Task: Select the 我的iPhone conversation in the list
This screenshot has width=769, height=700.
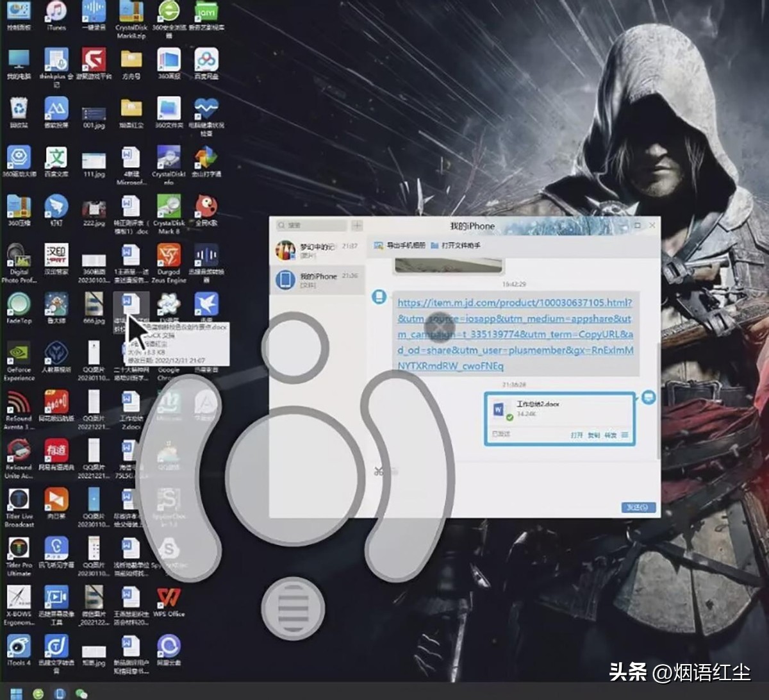Action: (317, 279)
